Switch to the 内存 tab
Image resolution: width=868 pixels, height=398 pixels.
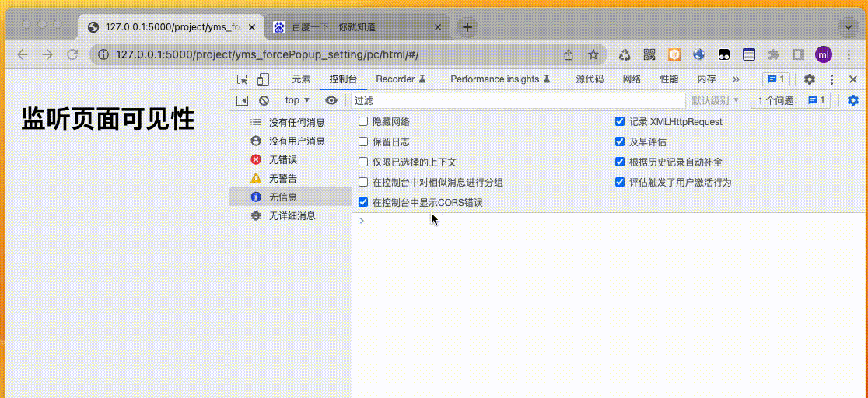point(706,79)
